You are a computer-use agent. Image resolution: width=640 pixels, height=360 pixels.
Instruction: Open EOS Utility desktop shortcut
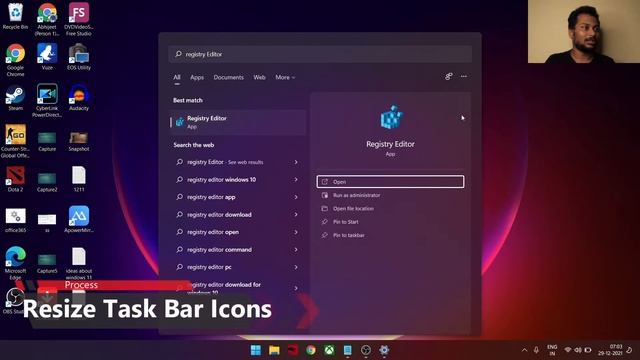pos(79,57)
